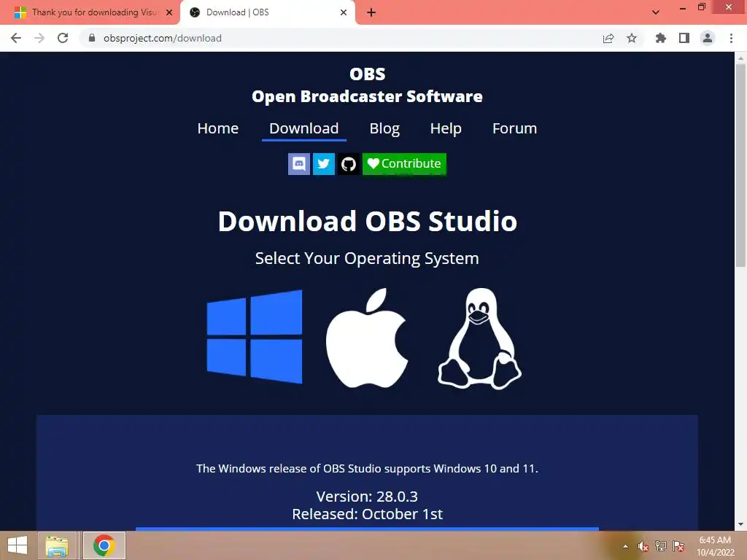Click the page vertical scrollbar thumb
The image size is (747, 560).
[x=740, y=166]
